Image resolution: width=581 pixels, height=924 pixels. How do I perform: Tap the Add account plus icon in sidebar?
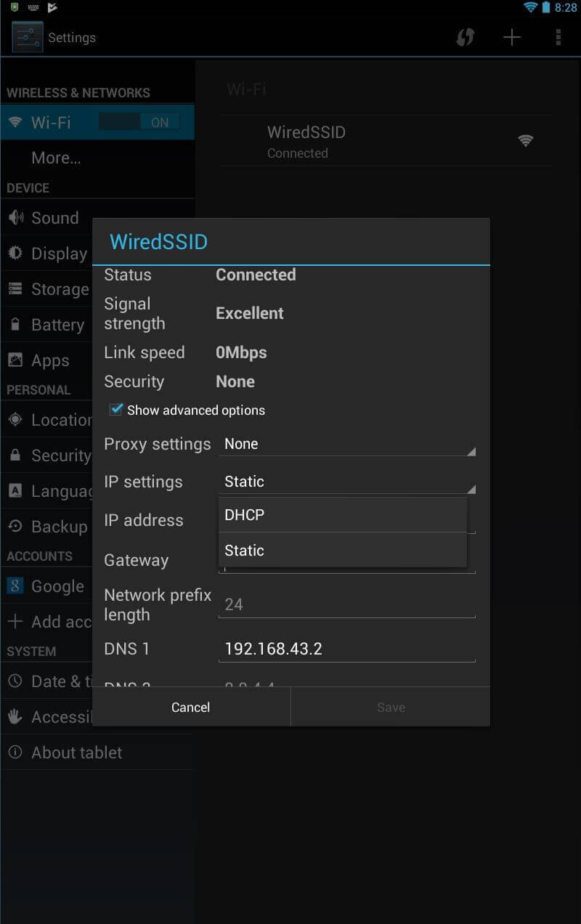(15, 621)
